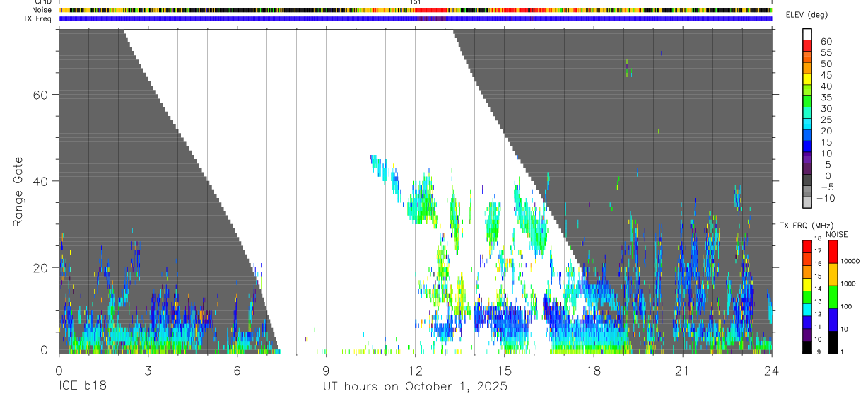
Task: Click the red swatch in the ELEV colorbar
Action: click(x=807, y=46)
